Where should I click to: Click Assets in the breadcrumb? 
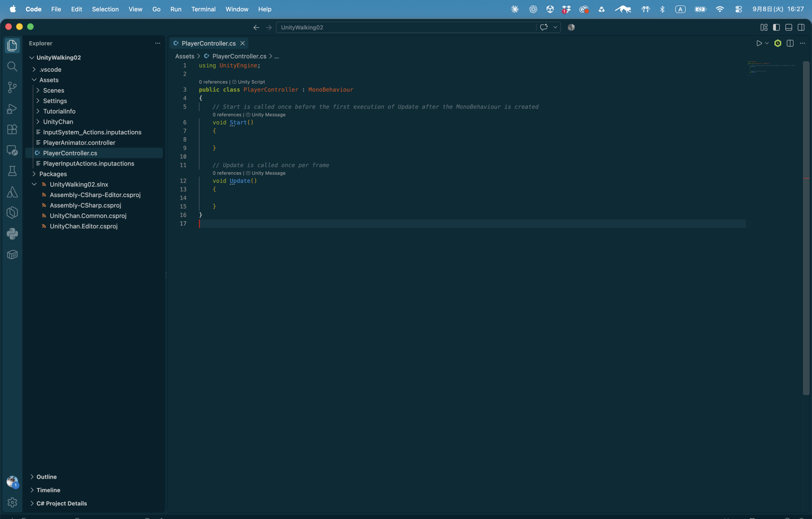[185, 56]
